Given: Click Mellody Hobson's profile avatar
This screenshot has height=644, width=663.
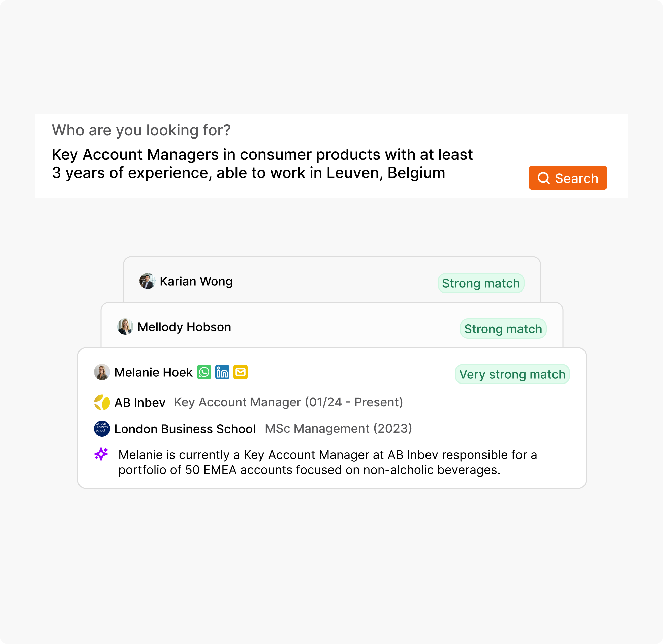Looking at the screenshot, I should point(125,327).
